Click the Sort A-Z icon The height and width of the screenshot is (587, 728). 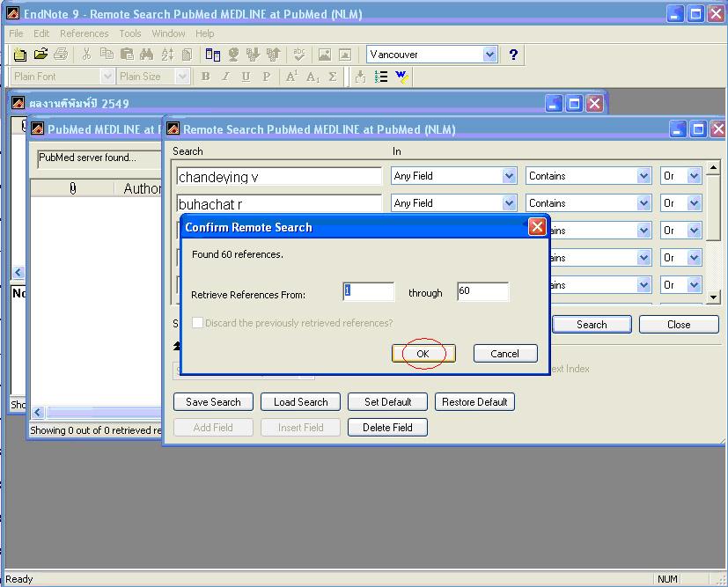(x=167, y=55)
